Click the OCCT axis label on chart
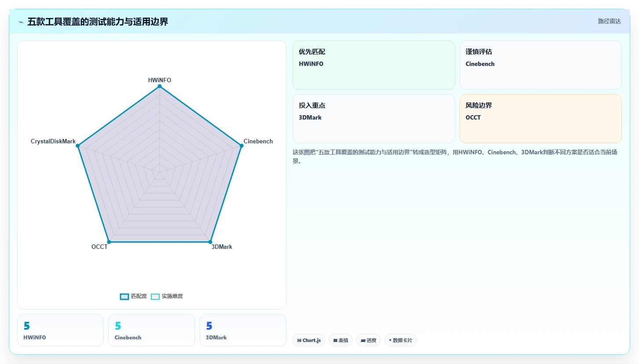Viewport: 639px width, 364px height. [x=99, y=247]
